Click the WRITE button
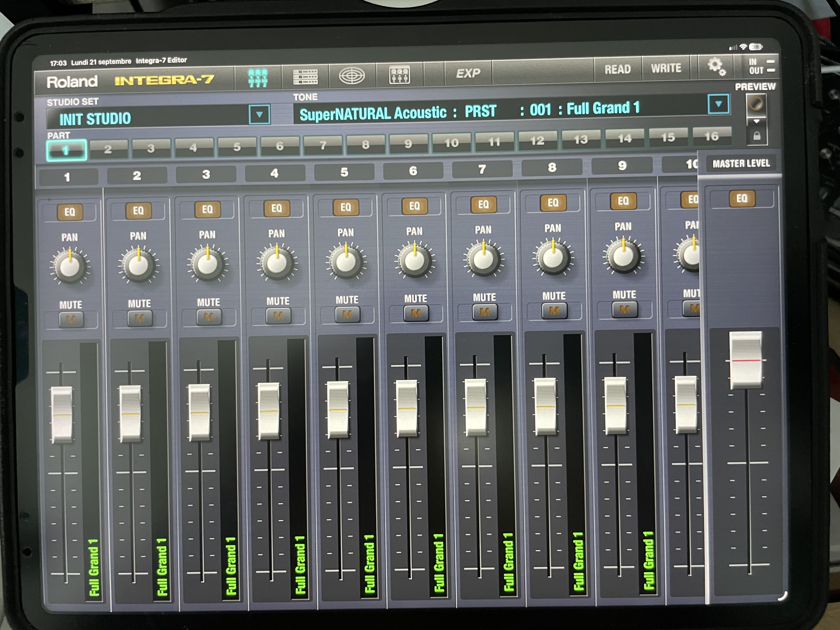Screen dimensions: 840x630 pos(666,68)
